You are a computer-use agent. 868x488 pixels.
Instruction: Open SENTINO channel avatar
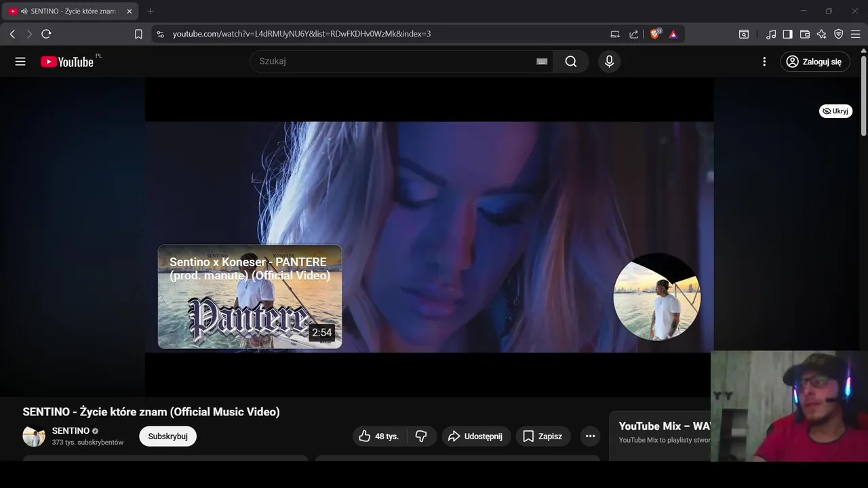[34, 436]
